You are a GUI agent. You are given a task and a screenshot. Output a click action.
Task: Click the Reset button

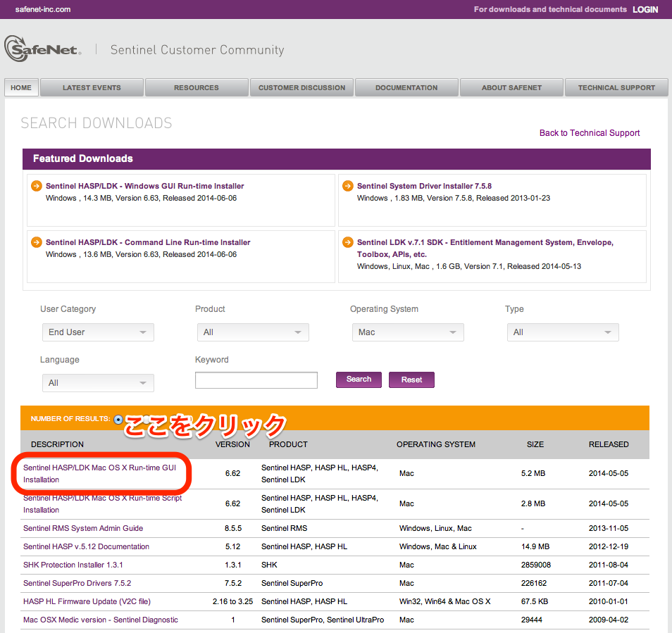[x=411, y=380]
